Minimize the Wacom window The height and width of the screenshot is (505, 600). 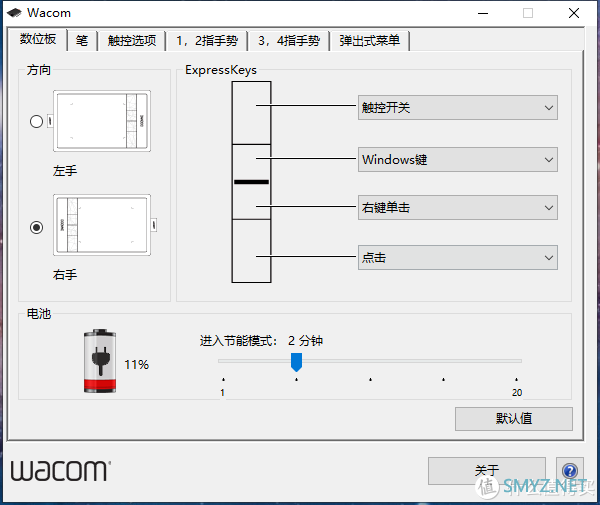pos(483,13)
